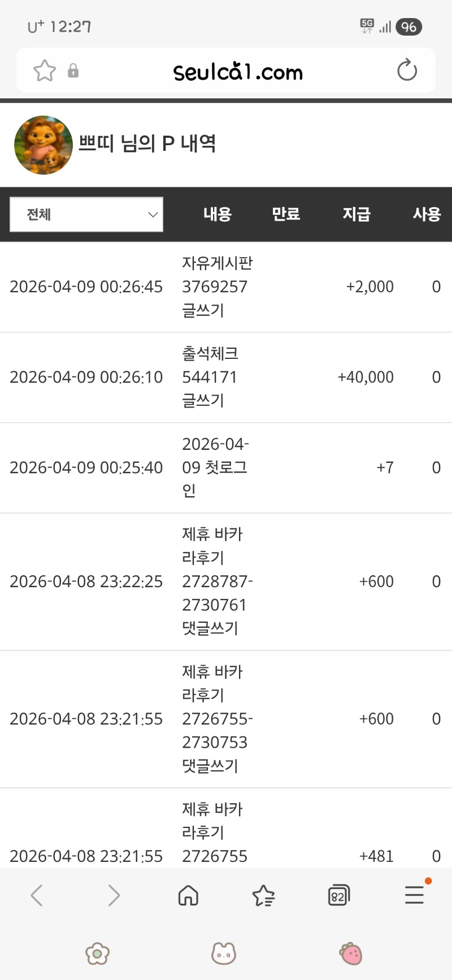Open the 전체 filter dropdown
Screen dimensions: 452x980
pyautogui.click(x=86, y=214)
